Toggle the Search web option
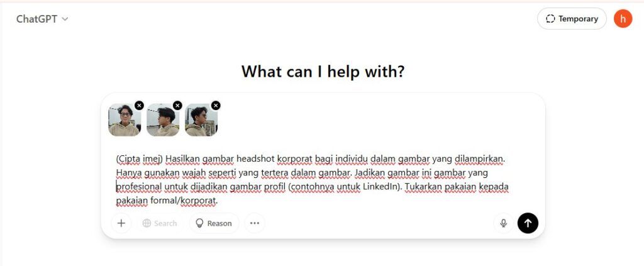 coord(160,223)
